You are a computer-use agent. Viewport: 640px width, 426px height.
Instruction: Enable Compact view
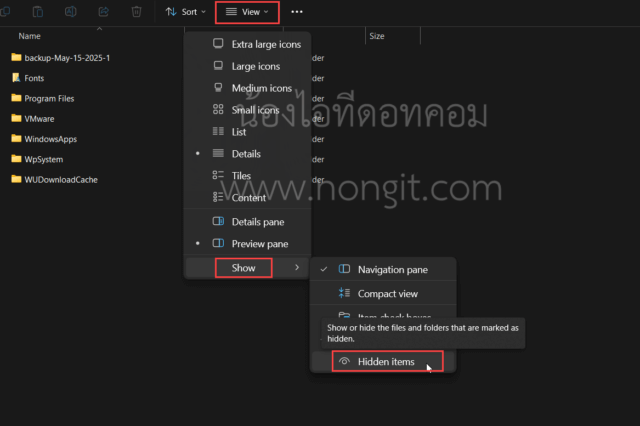(x=383, y=294)
